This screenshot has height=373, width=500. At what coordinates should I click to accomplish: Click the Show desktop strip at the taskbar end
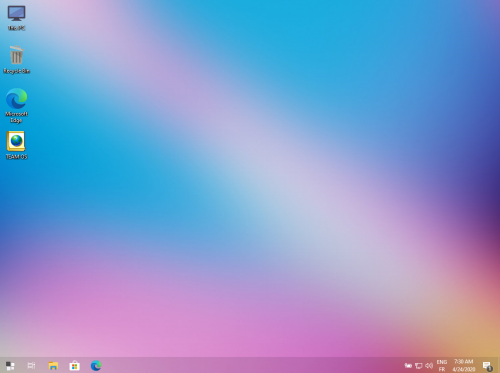coord(499,366)
